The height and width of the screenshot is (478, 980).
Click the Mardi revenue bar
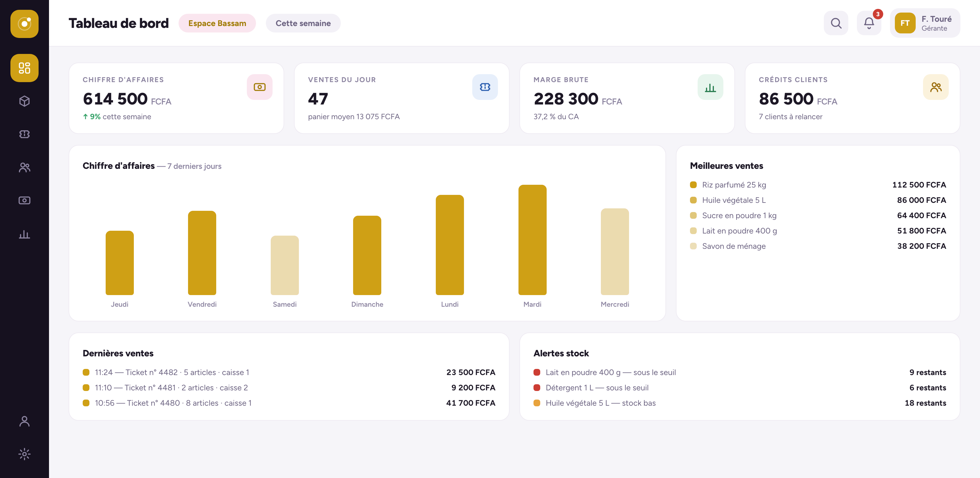(x=532, y=240)
